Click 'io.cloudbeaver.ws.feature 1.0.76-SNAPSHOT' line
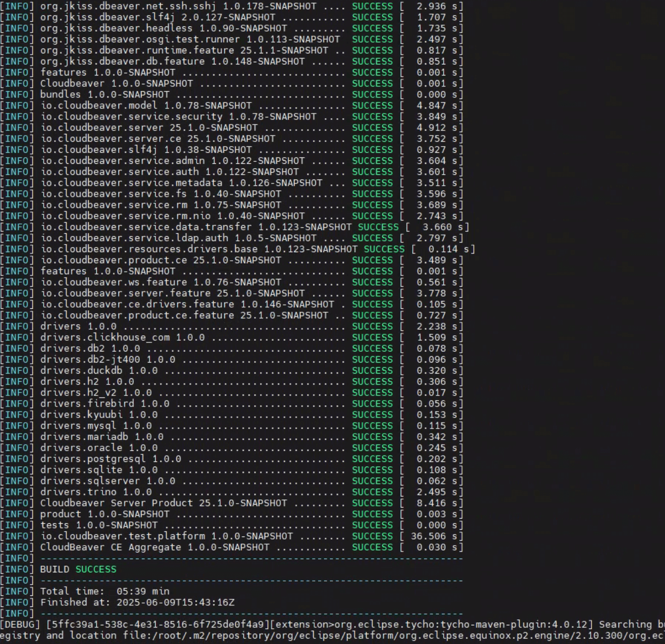The image size is (665, 644). coord(231,282)
